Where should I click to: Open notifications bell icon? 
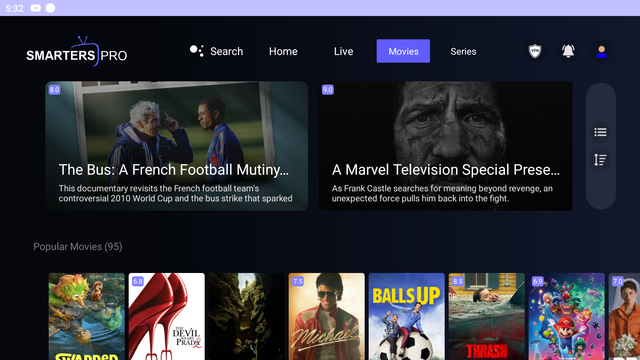(x=568, y=51)
